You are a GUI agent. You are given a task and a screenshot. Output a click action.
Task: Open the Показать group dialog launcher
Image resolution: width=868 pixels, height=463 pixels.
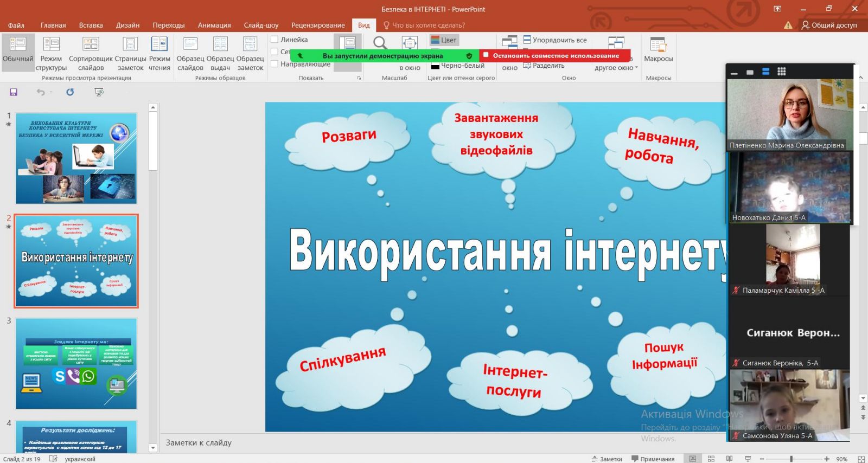click(359, 78)
